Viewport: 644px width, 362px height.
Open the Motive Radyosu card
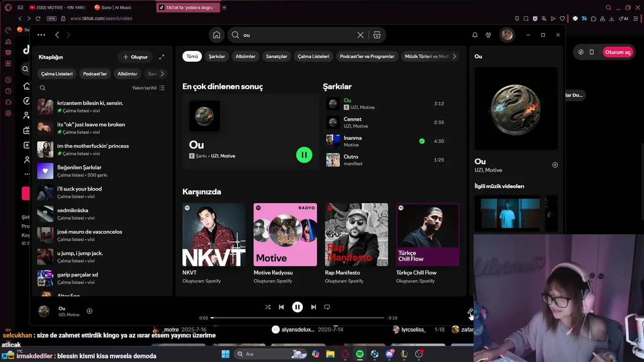285,243
